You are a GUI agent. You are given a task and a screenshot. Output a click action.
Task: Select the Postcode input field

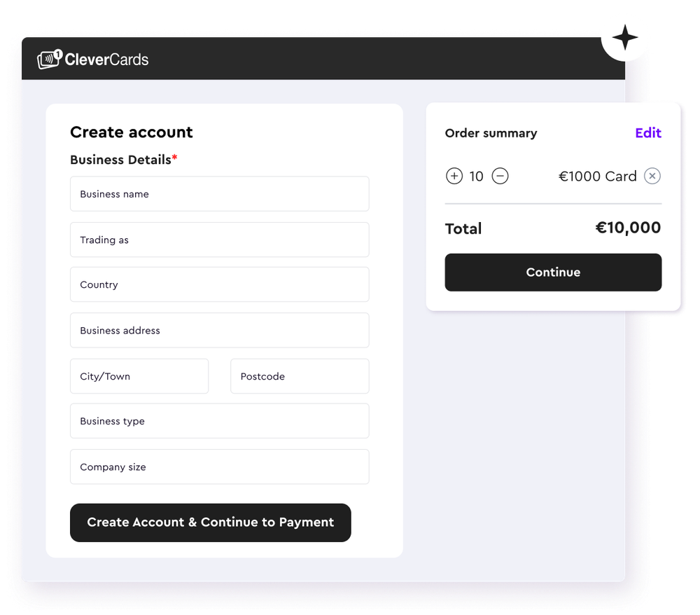click(x=300, y=376)
